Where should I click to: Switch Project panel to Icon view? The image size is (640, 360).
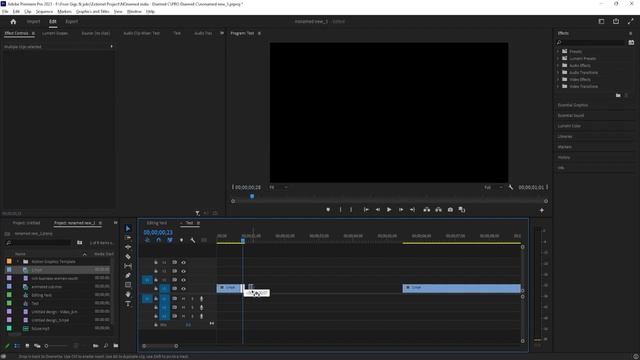point(27,346)
